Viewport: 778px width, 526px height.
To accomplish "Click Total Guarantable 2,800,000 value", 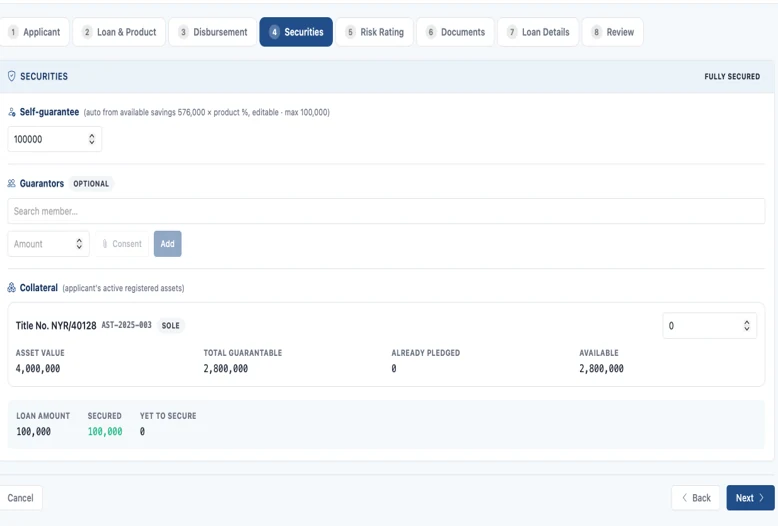I will click(x=226, y=369).
